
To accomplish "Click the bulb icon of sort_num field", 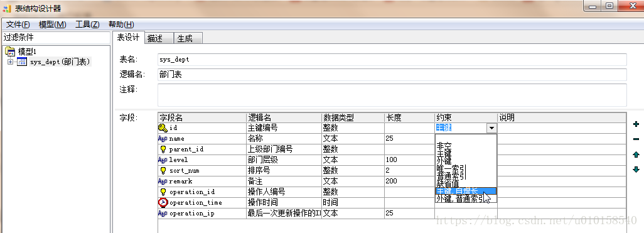I will (163, 171).
